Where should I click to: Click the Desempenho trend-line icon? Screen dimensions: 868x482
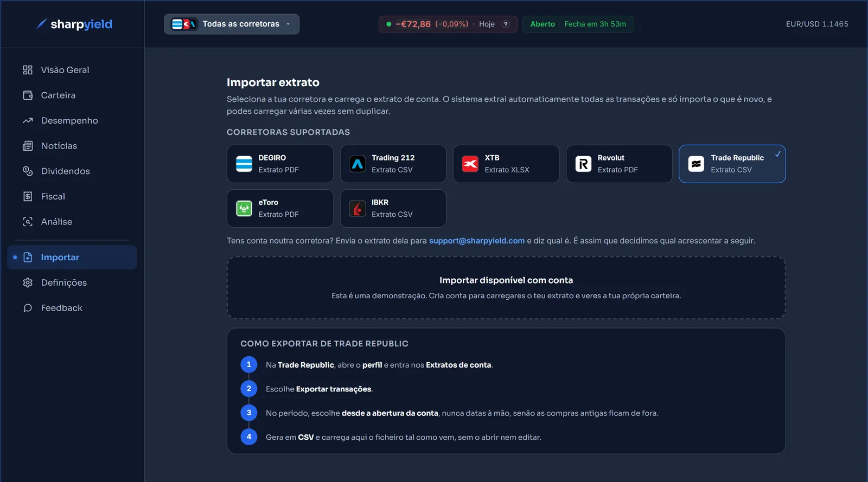[x=28, y=120]
